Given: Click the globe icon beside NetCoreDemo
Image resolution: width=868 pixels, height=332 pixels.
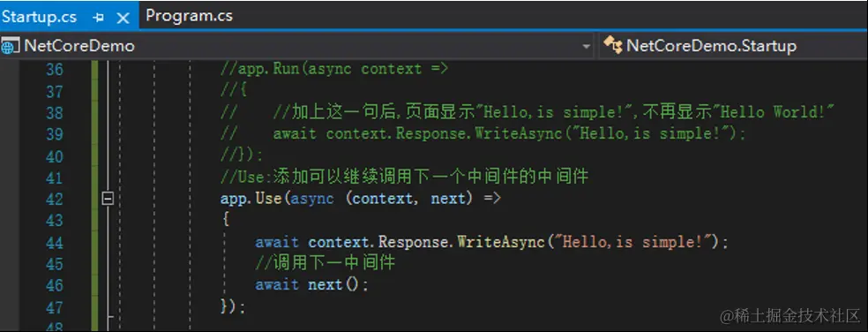Looking at the screenshot, I should (9, 45).
